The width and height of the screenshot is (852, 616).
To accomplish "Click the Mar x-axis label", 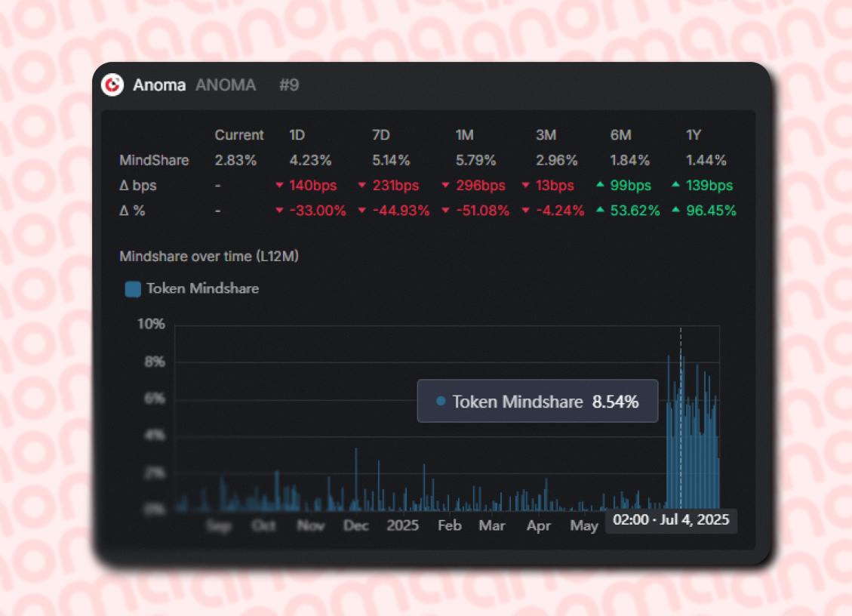I will (x=492, y=525).
